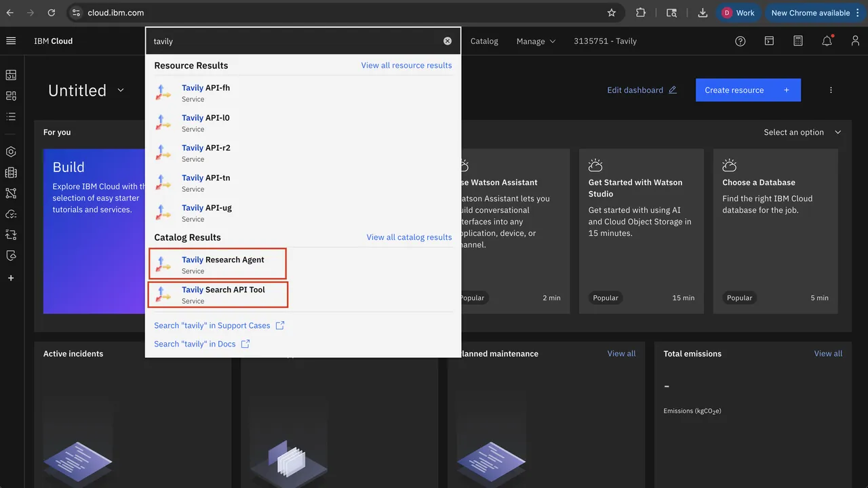868x488 pixels.
Task: Click the 'Active incidents' heading
Action: [73, 353]
